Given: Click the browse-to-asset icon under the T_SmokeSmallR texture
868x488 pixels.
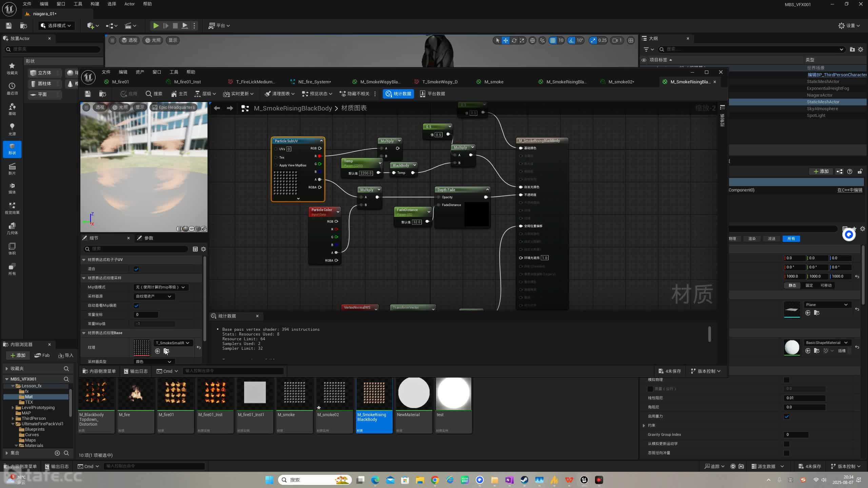Looking at the screenshot, I should [166, 351].
